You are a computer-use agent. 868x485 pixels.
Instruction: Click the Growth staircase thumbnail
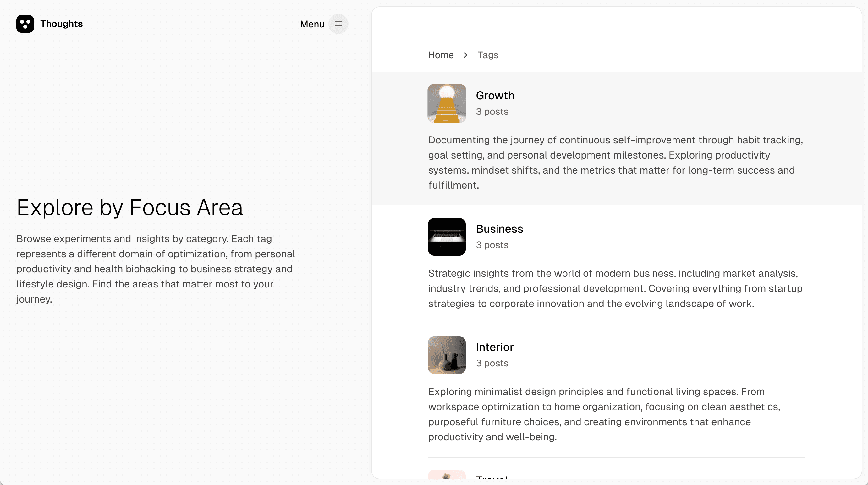coord(447,103)
